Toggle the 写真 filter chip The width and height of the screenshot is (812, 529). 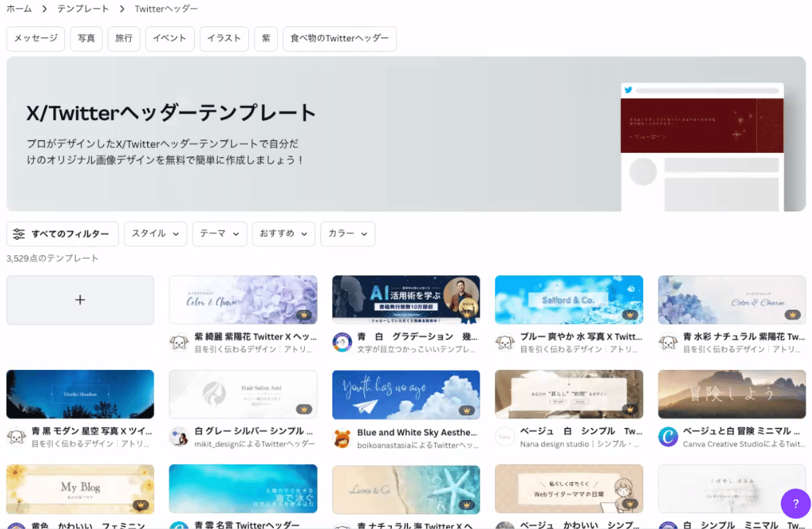(86, 39)
